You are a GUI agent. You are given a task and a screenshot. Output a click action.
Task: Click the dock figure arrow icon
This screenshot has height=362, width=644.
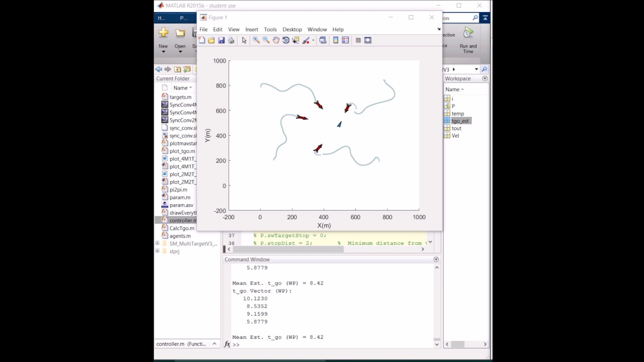[438, 29]
